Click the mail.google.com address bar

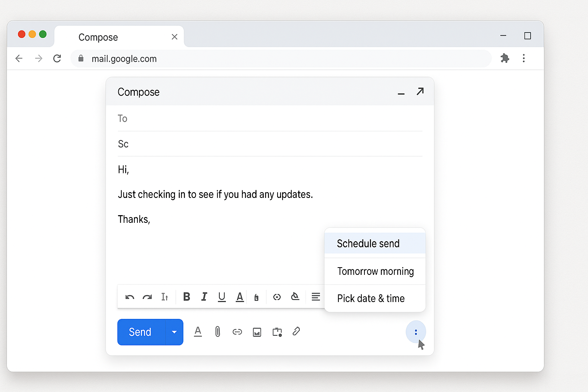click(x=281, y=59)
